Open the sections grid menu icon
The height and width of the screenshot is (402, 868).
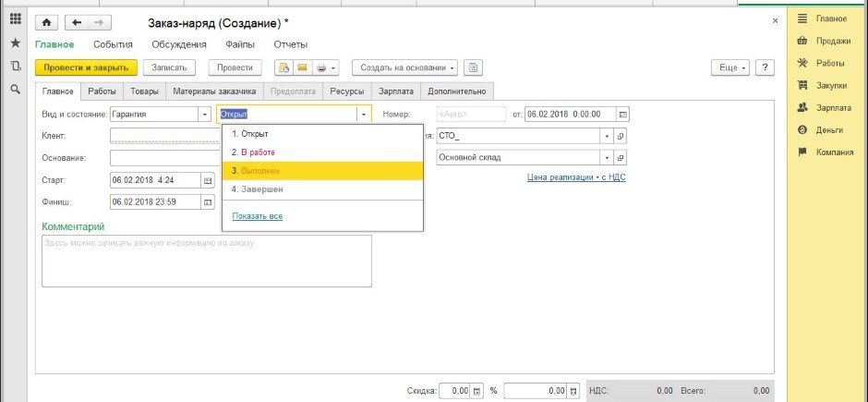tap(15, 19)
